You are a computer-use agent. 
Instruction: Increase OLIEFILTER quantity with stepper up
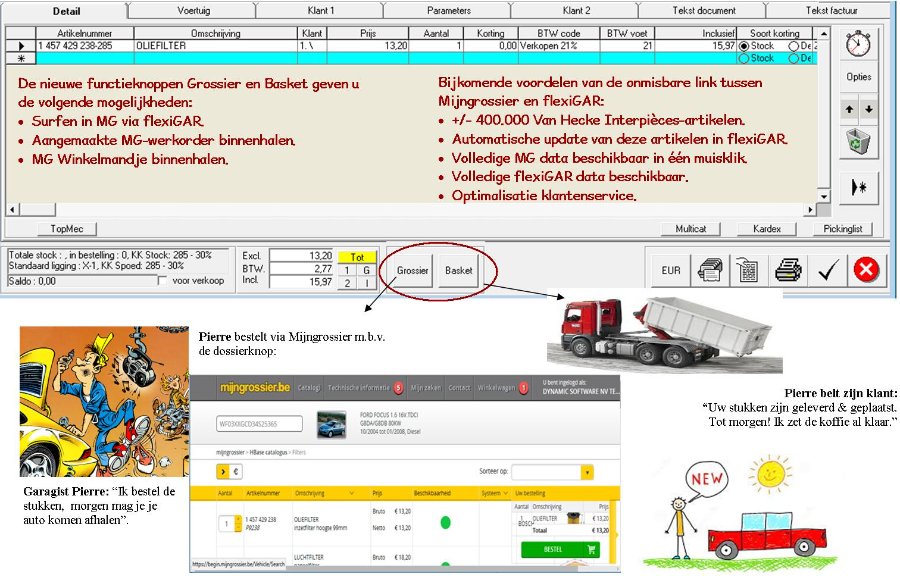238,520
